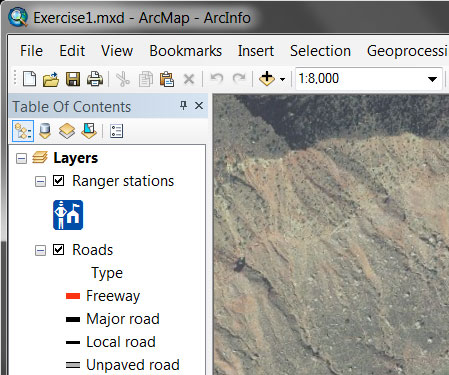Switch to List By Visibility view

[x=67, y=131]
